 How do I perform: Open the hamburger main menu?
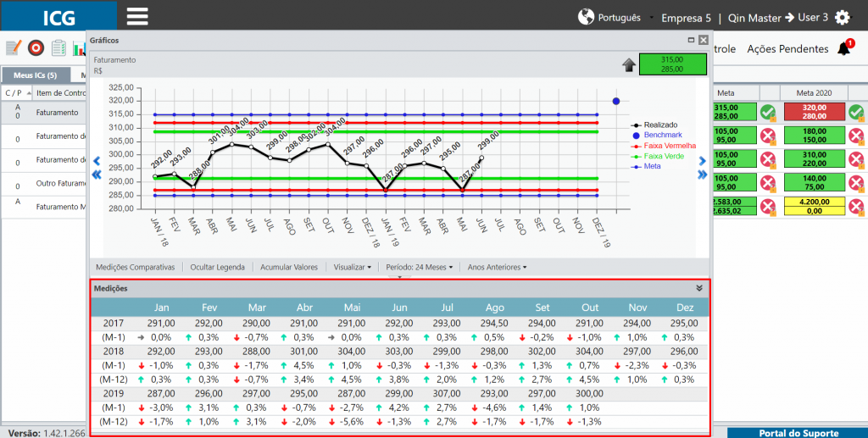[x=137, y=17]
